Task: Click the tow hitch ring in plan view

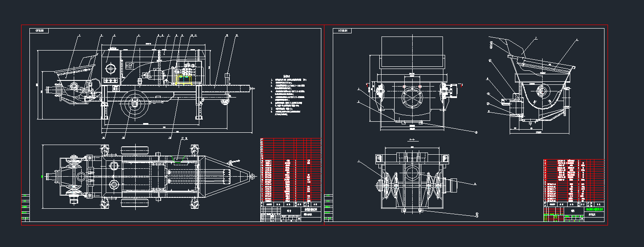Action: coord(253,177)
